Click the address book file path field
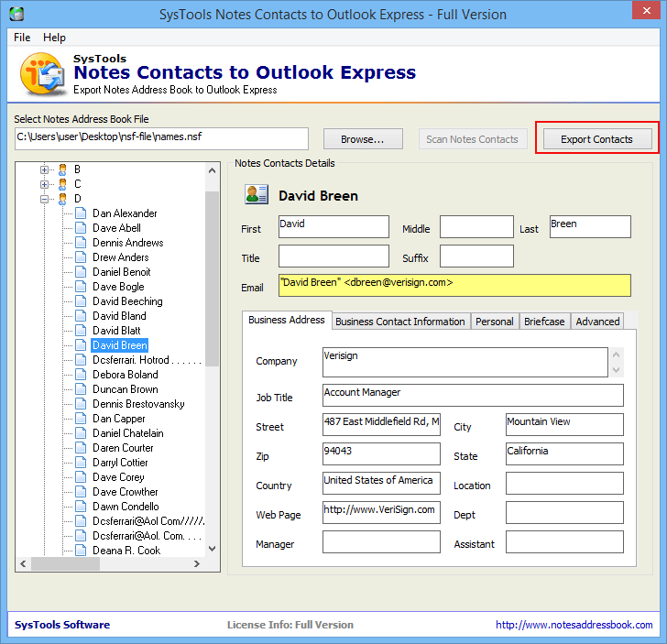This screenshot has height=644, width=667. [161, 138]
